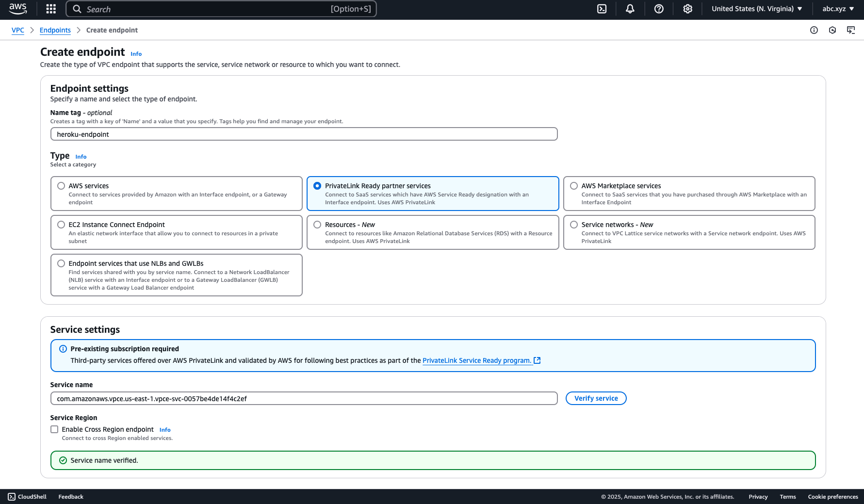Click the Service Region label

click(74, 418)
